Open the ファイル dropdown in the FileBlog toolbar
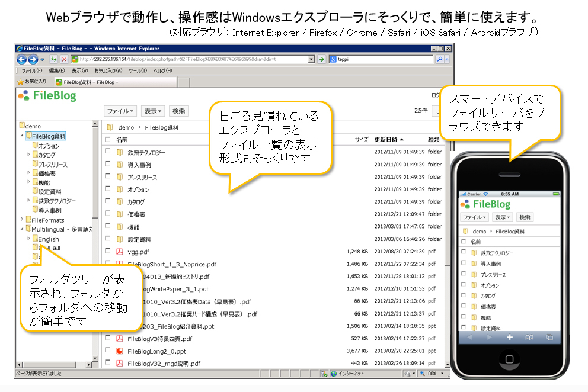Screen dimensions: 588x392 click(121, 111)
